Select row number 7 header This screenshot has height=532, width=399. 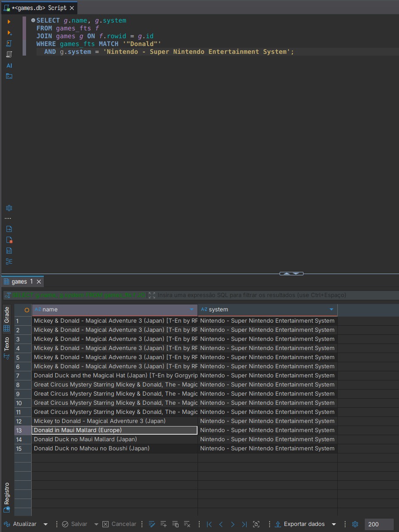click(23, 376)
